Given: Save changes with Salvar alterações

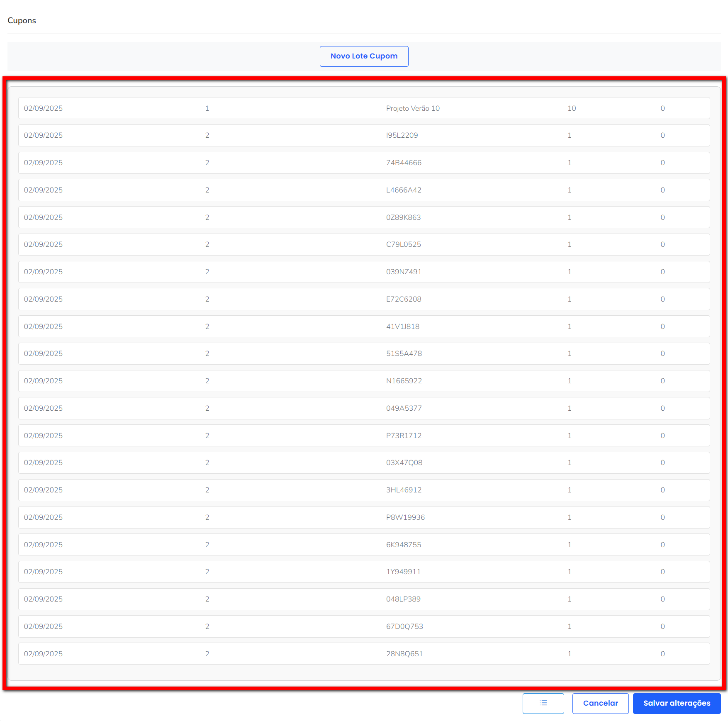Looking at the screenshot, I should pos(677,703).
